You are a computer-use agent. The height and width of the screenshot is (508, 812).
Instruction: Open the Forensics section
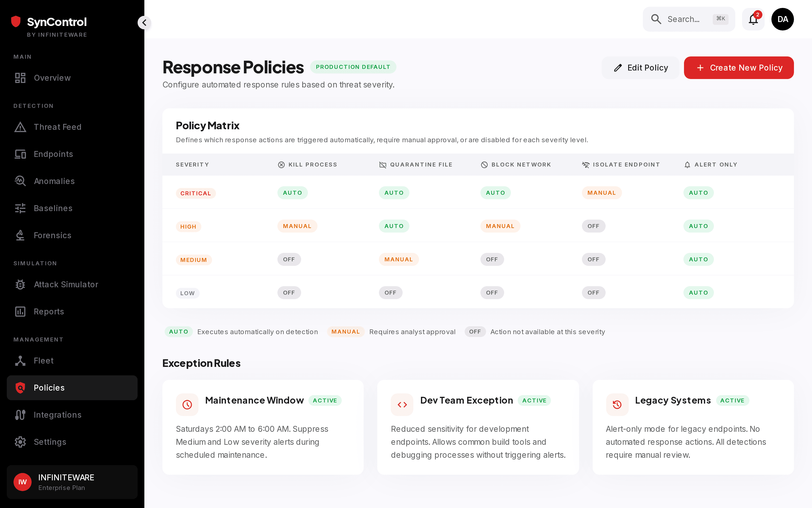[72, 235]
